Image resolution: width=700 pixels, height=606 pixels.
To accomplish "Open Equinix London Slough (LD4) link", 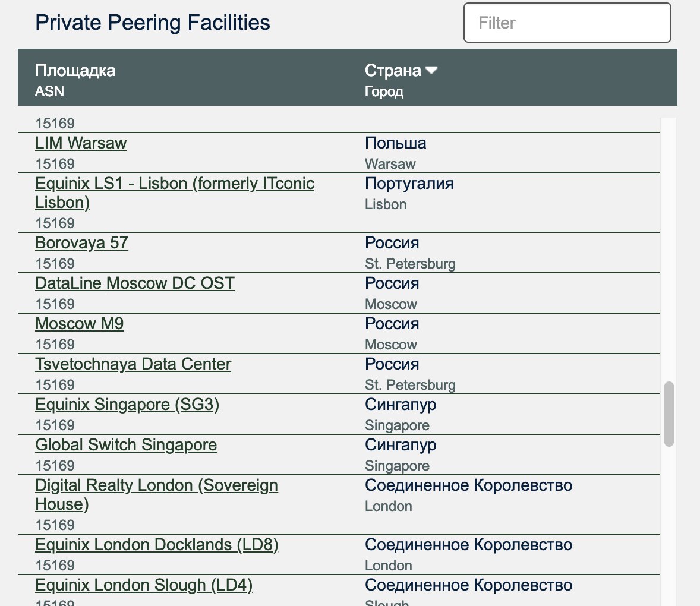I will click(144, 585).
